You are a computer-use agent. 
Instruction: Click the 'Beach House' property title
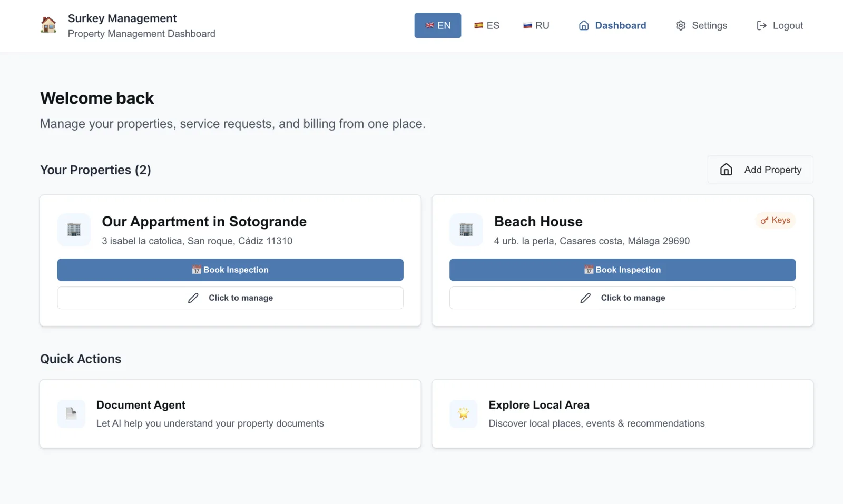(x=538, y=222)
